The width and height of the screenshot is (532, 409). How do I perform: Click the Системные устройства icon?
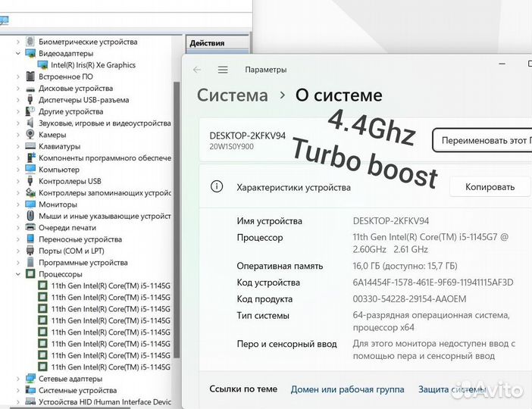(30, 390)
